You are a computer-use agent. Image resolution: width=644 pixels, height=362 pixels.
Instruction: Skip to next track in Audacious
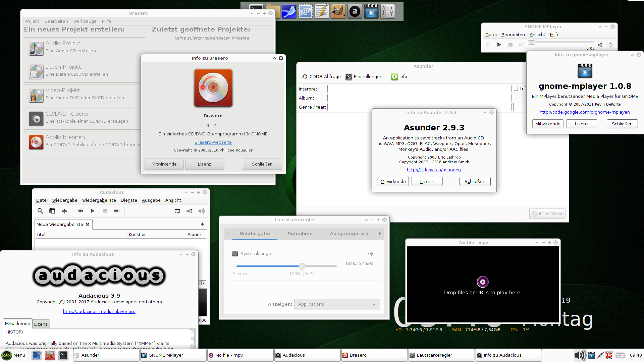pos(117,211)
